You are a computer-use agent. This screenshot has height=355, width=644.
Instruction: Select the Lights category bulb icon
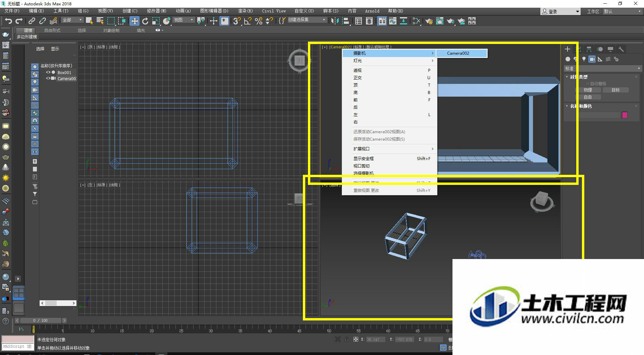click(584, 59)
